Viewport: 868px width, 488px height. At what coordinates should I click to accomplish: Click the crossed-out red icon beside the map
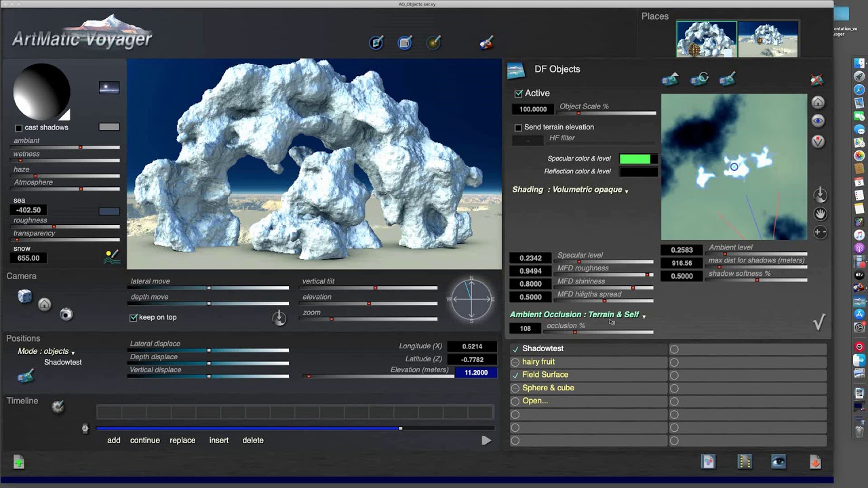[817, 79]
